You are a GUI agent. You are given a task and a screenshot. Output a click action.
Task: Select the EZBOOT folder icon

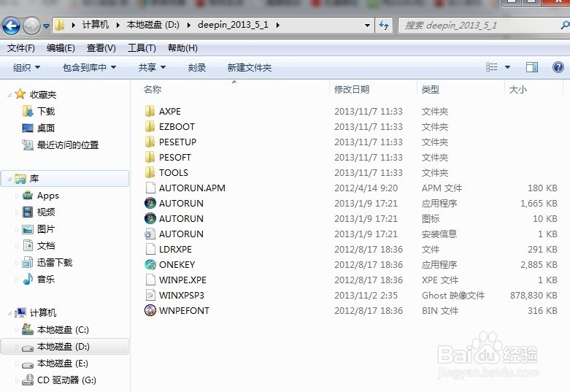click(x=150, y=126)
